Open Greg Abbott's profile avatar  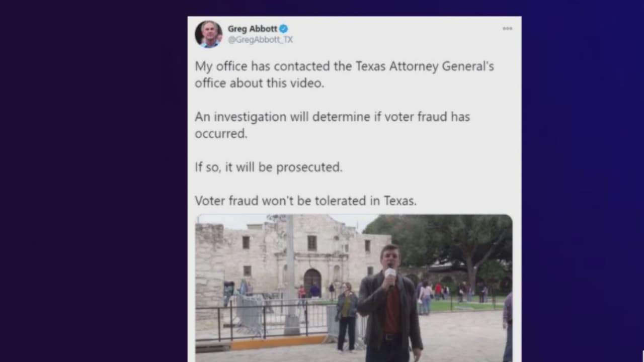208,34
